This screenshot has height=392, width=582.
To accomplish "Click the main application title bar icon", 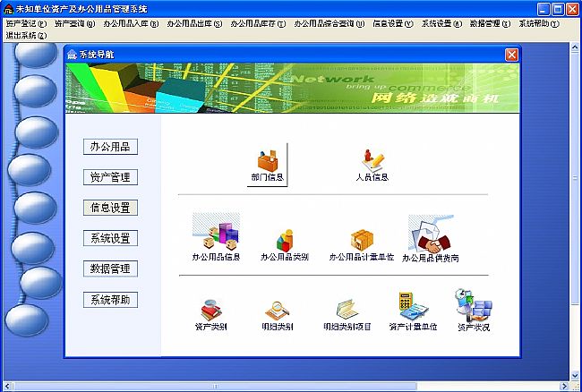I will coord(9,9).
